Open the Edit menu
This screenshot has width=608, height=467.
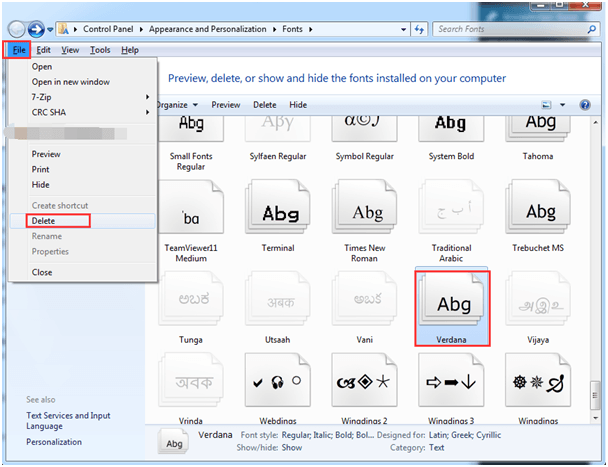click(x=43, y=50)
